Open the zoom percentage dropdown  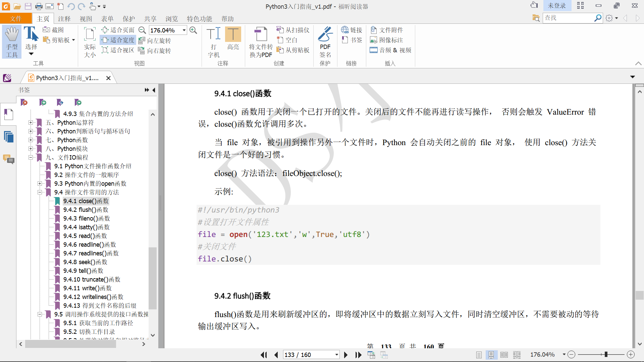pyautogui.click(x=184, y=30)
